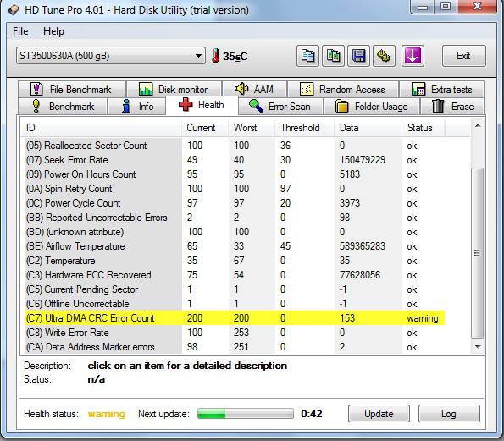This screenshot has height=441, width=504.
Task: Click the purple download arrow icon
Action: pyautogui.click(x=413, y=56)
